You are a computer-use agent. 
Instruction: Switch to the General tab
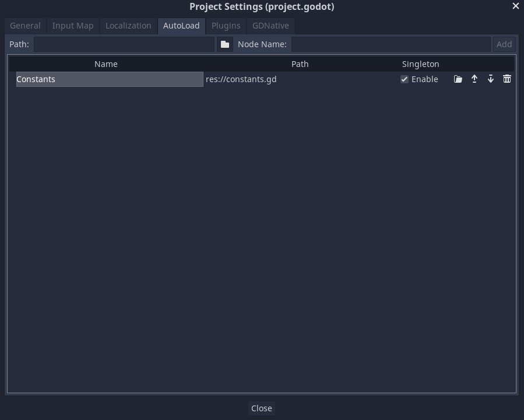[x=25, y=26]
